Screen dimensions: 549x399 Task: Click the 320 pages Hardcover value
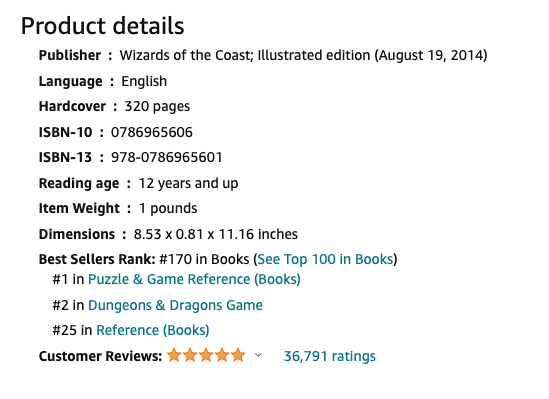coord(157,106)
